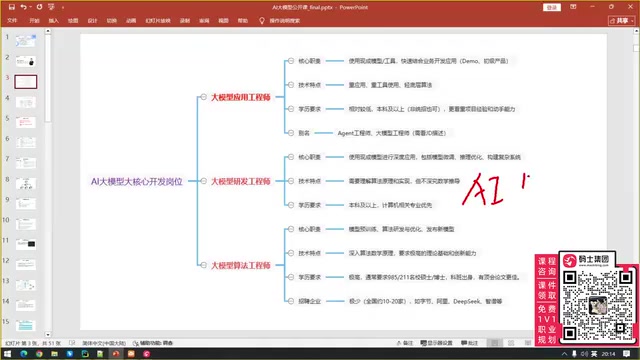Select slide 2 thumbnail

click(25, 61)
